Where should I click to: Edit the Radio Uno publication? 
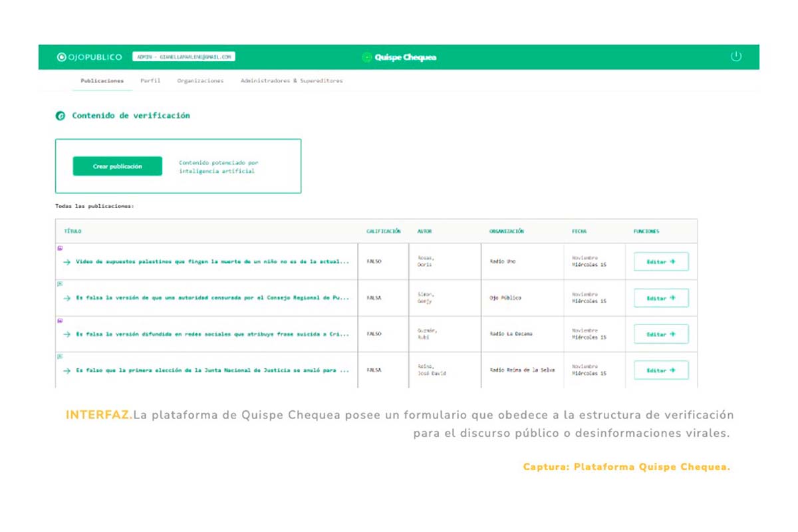point(660,262)
